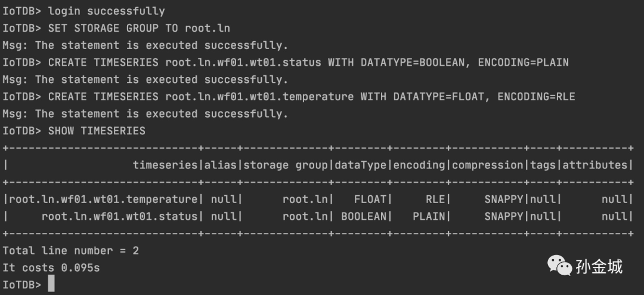Screen dimensions: 644x295
Task: Select the "attributes" column header
Action: [x=595, y=165]
